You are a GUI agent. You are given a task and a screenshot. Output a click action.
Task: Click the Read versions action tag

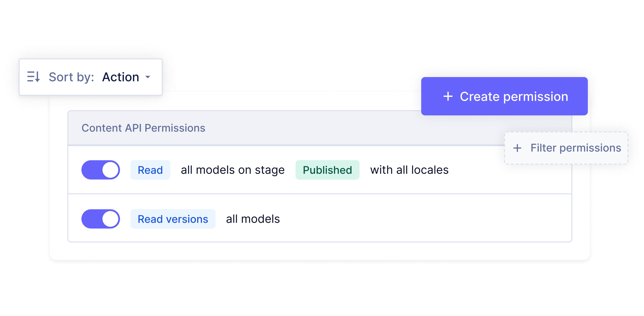pos(173,219)
